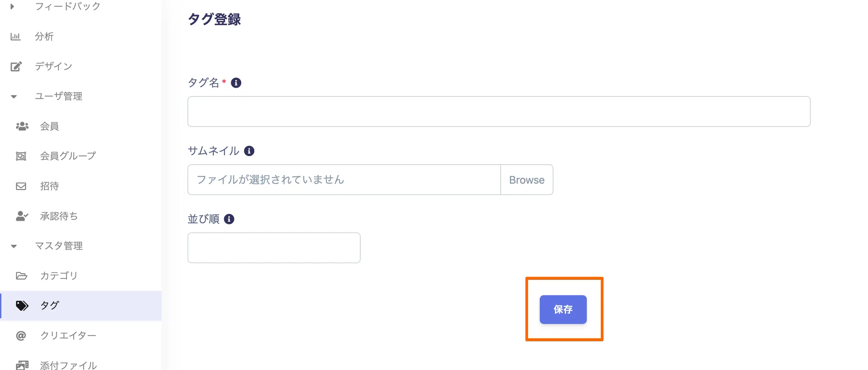Click the info icon beside タグ名

pyautogui.click(x=236, y=83)
